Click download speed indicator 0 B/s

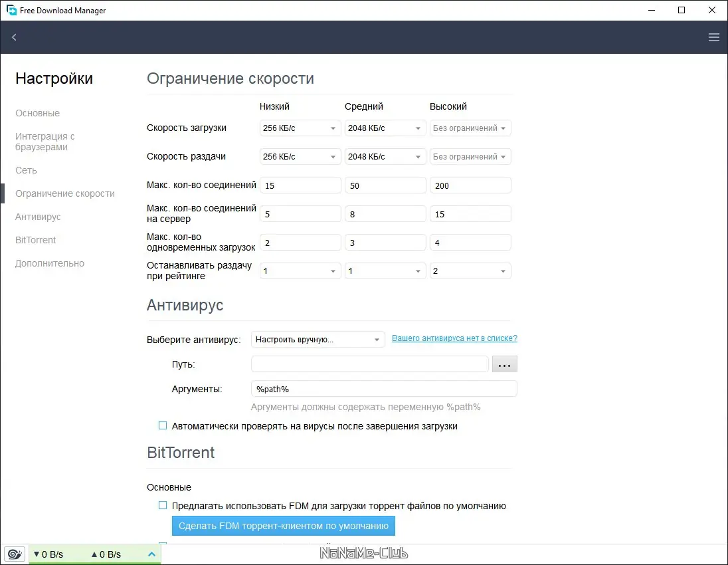48,554
